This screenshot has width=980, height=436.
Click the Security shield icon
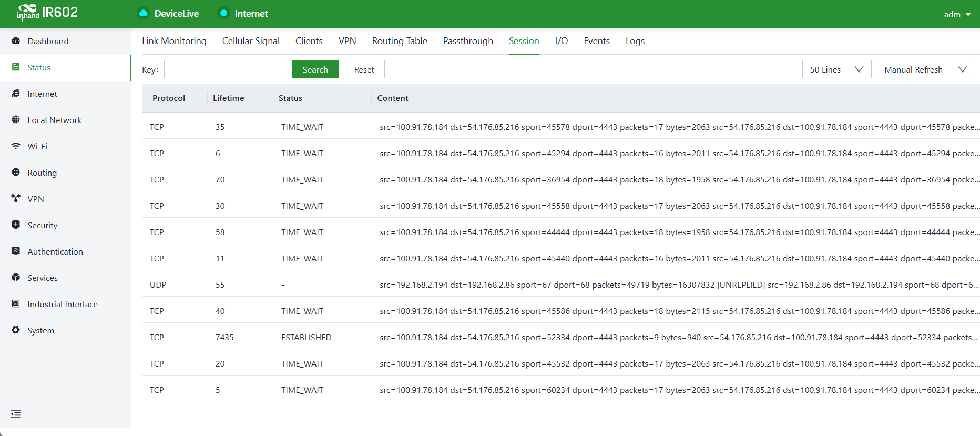click(x=16, y=225)
